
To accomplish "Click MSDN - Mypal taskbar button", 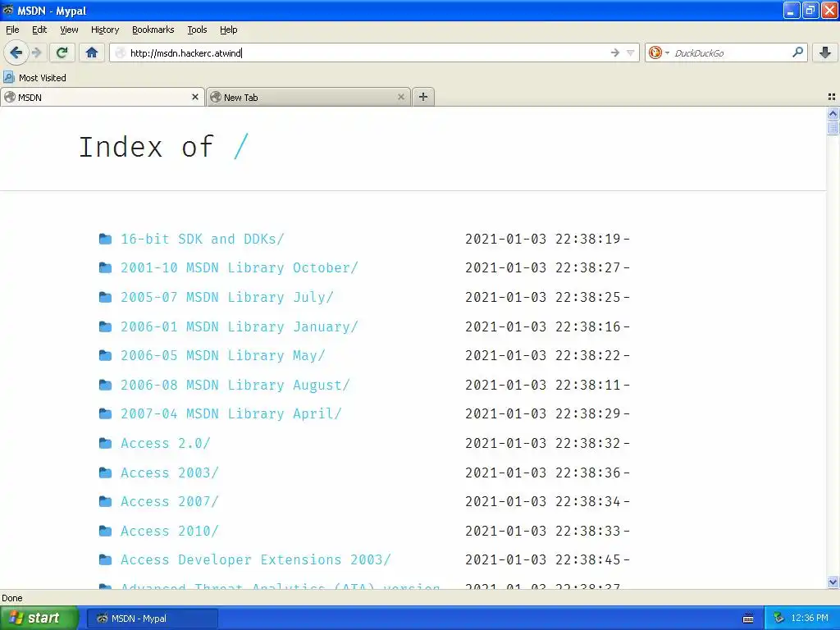I will click(x=153, y=619).
